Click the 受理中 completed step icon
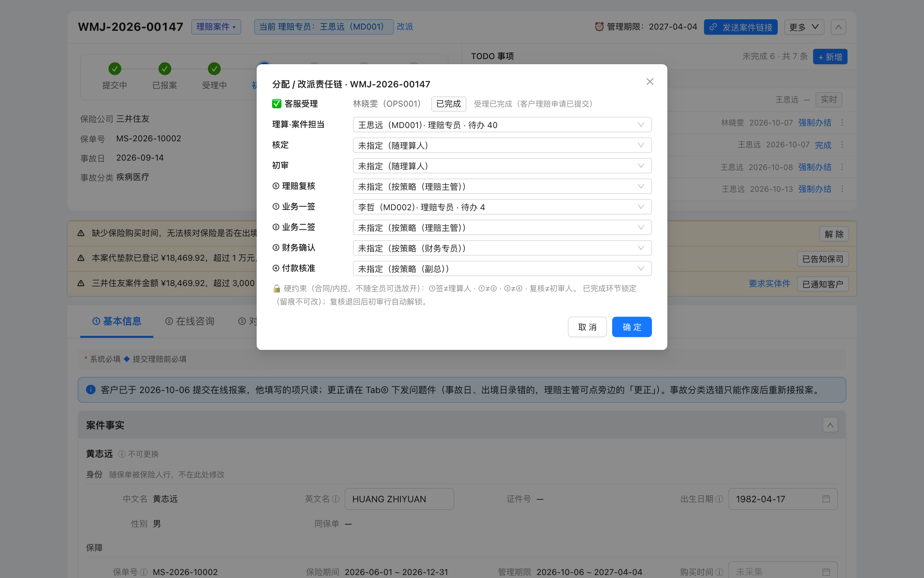Screen dimensions: 924x578 [214, 69]
